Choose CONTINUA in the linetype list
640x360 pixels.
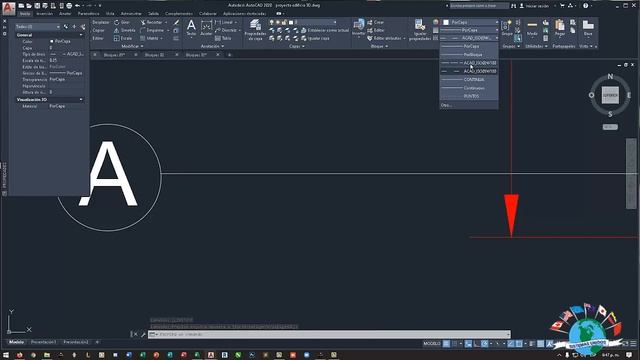[x=469, y=80]
